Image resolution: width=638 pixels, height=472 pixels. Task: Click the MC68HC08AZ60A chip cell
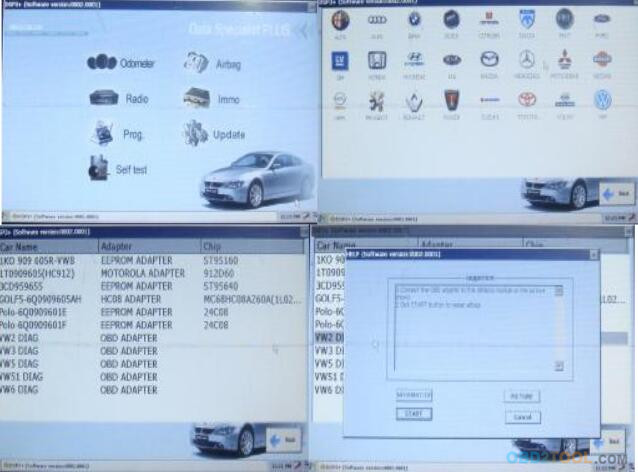(x=252, y=300)
